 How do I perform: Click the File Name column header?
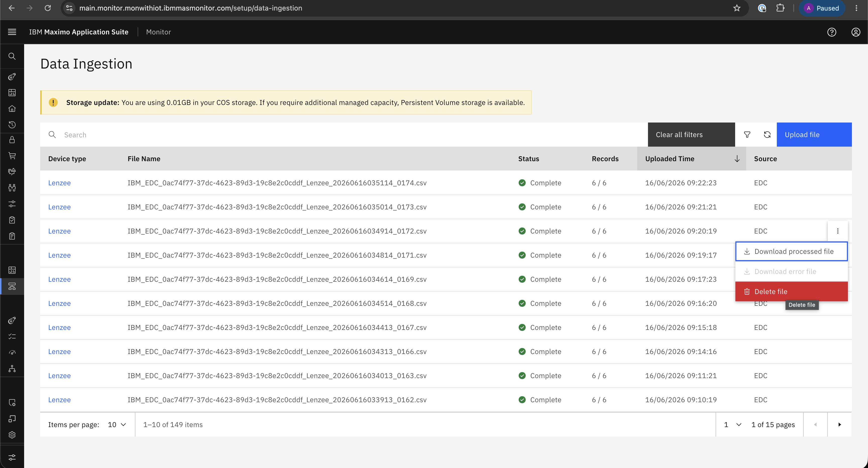[144, 159]
